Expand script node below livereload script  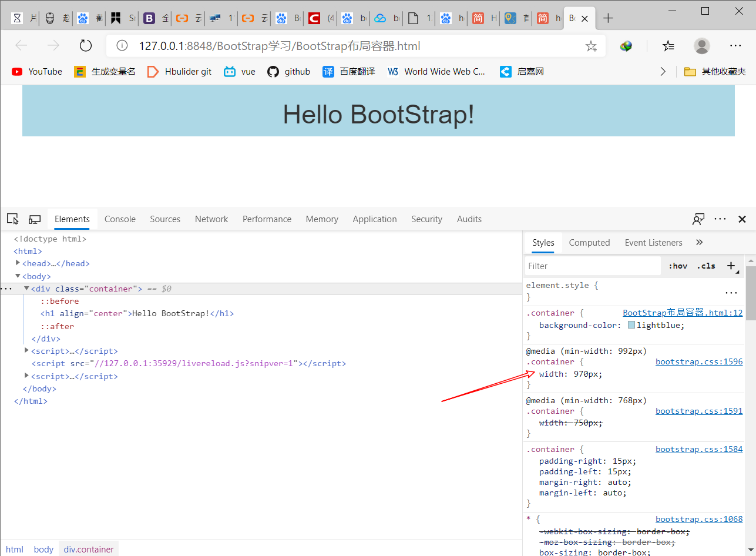pos(26,376)
